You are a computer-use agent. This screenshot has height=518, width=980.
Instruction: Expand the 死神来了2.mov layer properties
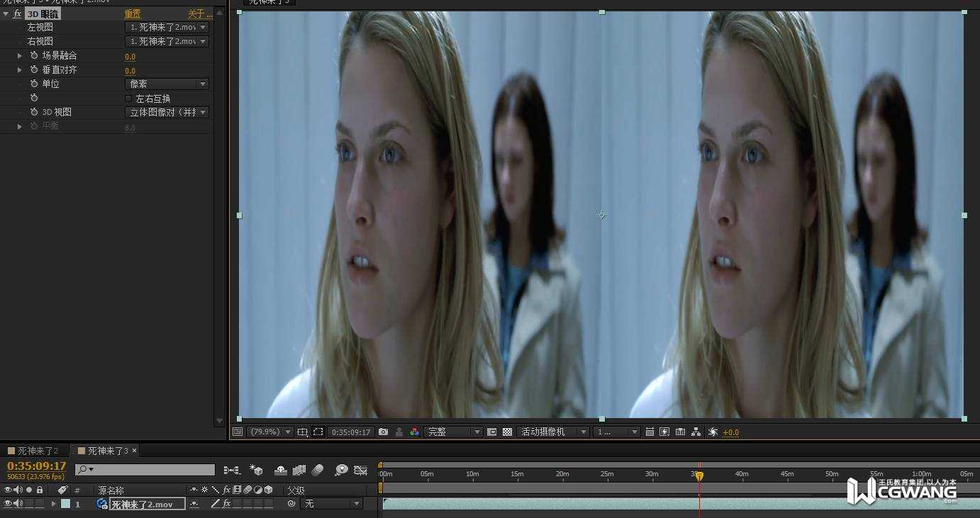(53, 504)
